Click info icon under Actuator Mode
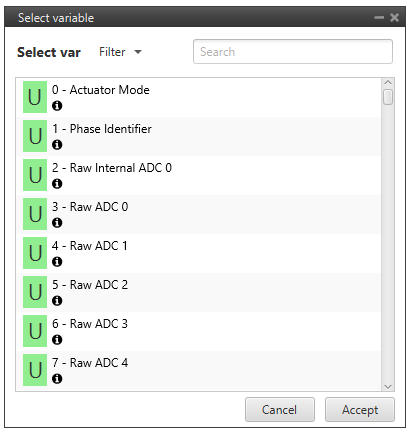This screenshot has height=432, width=412. (57, 106)
